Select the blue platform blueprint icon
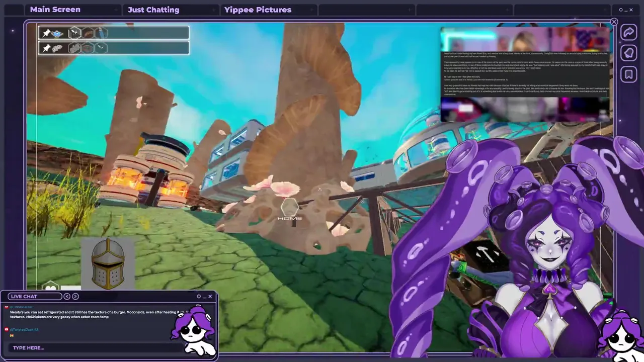Image resolution: width=644 pixels, height=362 pixels. click(x=57, y=34)
